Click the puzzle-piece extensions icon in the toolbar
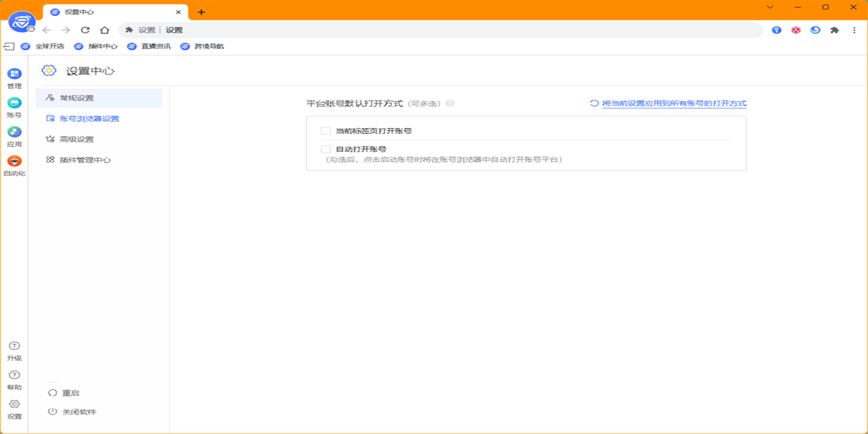The height and width of the screenshot is (434, 868). [834, 30]
